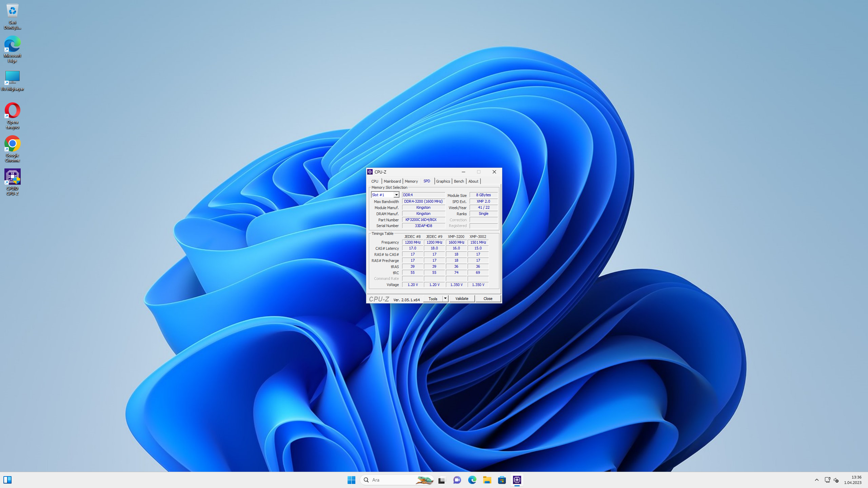Launch Google Chrome from the desktop
Image resolution: width=868 pixels, height=488 pixels.
(x=12, y=144)
